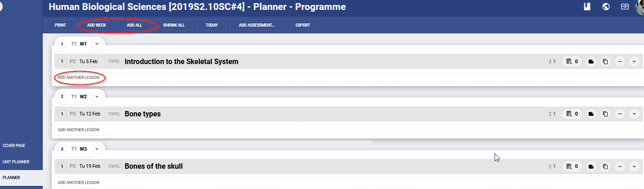Screen dimensions: 644x189
Task: Click the minus button on the Introduction lesson
Action: pos(620,61)
